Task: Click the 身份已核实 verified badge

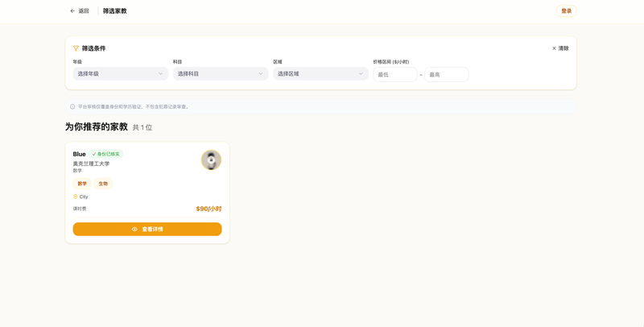Action: click(106, 154)
